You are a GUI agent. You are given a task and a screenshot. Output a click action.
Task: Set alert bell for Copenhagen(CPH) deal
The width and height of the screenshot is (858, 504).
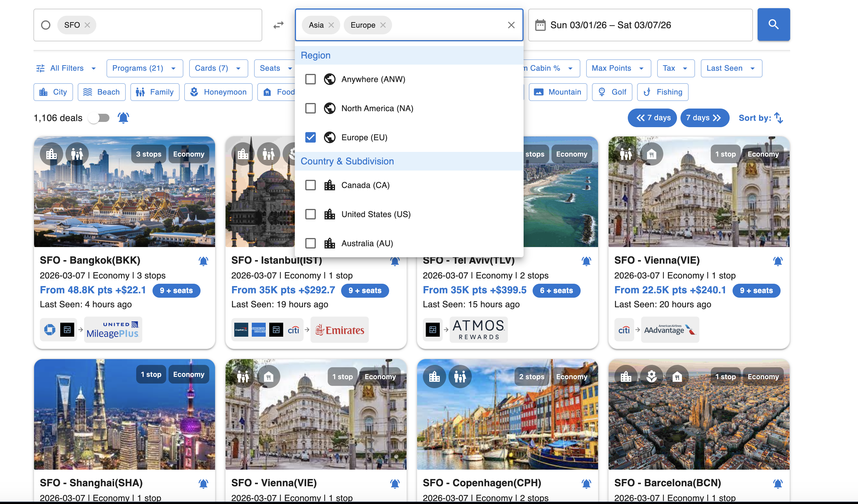coord(586,484)
